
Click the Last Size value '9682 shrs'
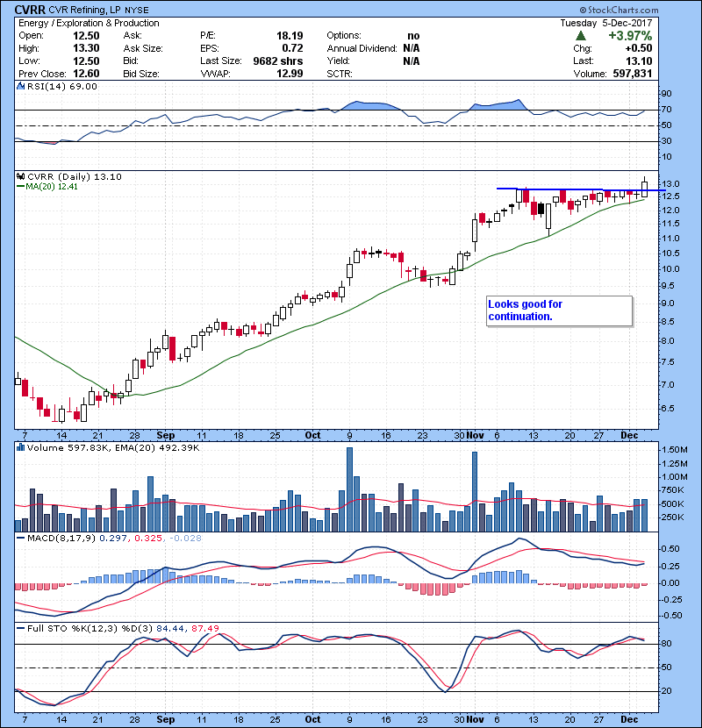(x=278, y=61)
